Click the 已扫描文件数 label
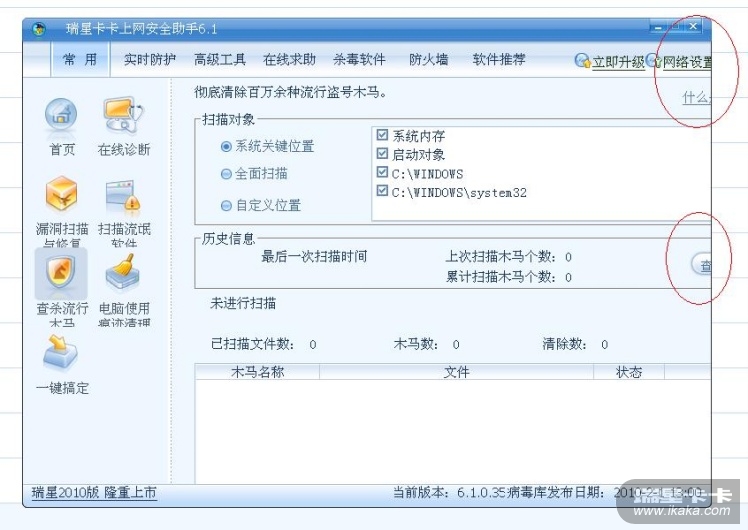748x530 pixels. 252,344
